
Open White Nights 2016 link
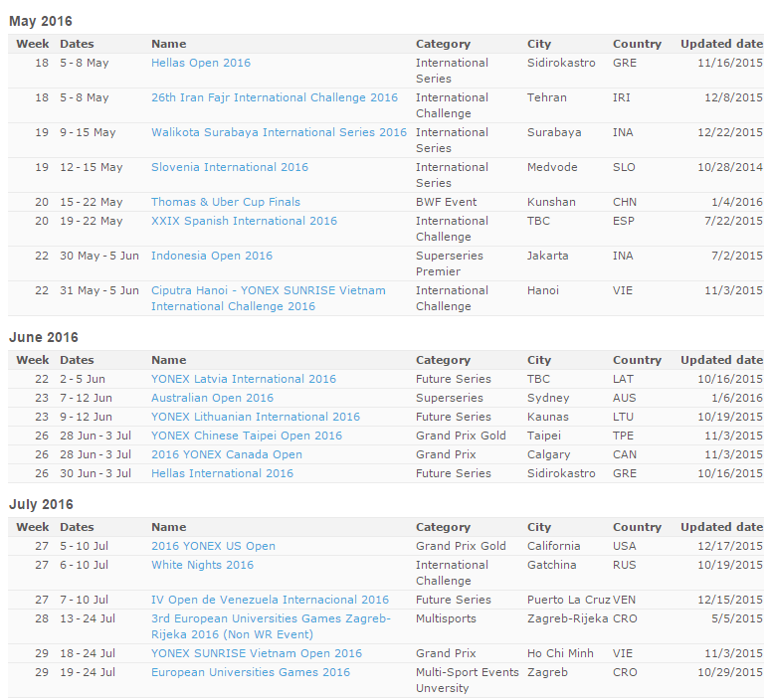(x=202, y=566)
